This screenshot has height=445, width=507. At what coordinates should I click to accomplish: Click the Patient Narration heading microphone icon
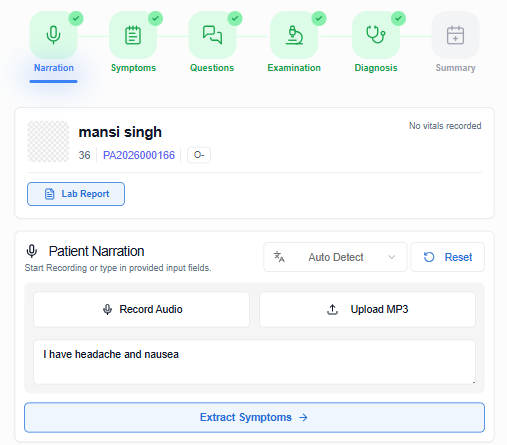(32, 251)
